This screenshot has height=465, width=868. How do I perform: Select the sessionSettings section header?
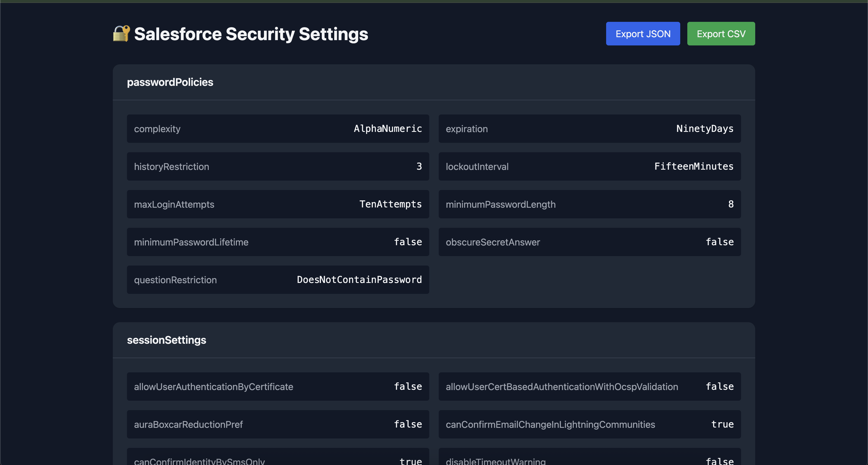tap(167, 340)
